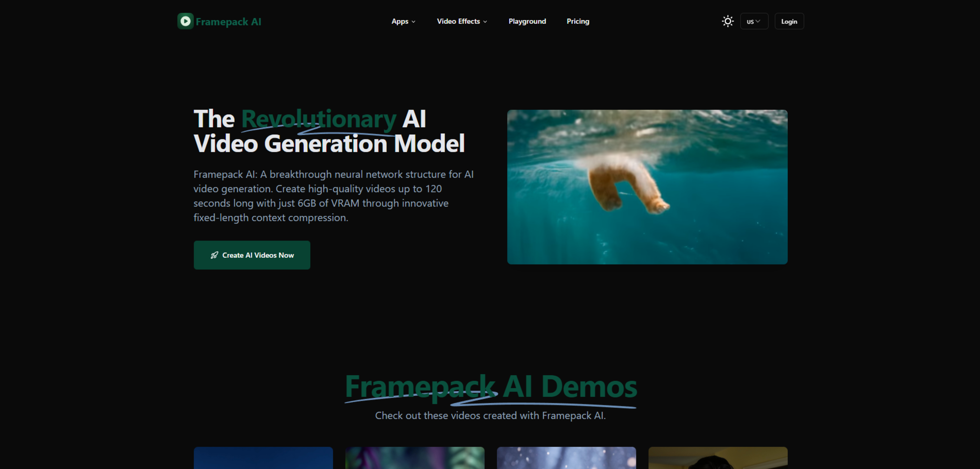
Task: Click the rocket icon on Create AI Videos button
Action: [x=214, y=255]
